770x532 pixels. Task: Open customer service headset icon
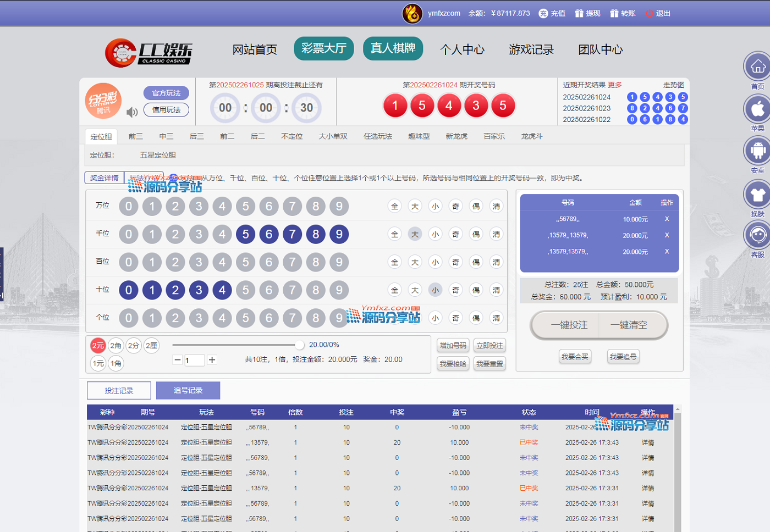coord(757,235)
